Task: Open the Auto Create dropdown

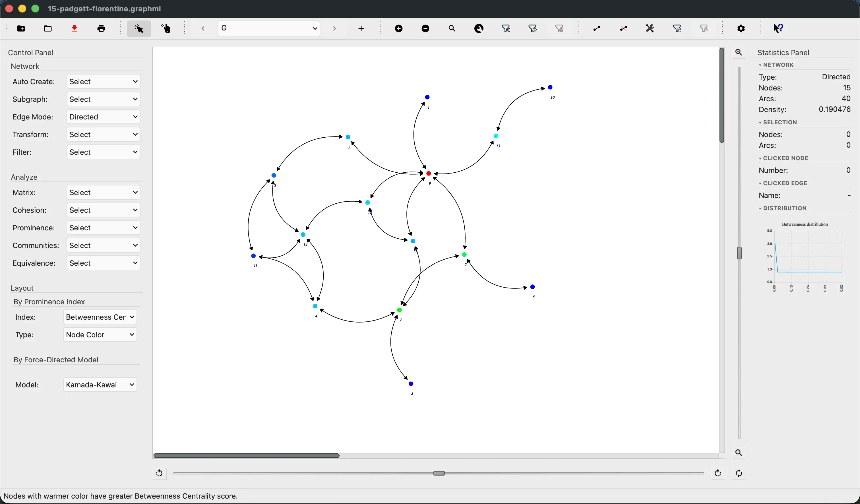Action: click(x=104, y=82)
